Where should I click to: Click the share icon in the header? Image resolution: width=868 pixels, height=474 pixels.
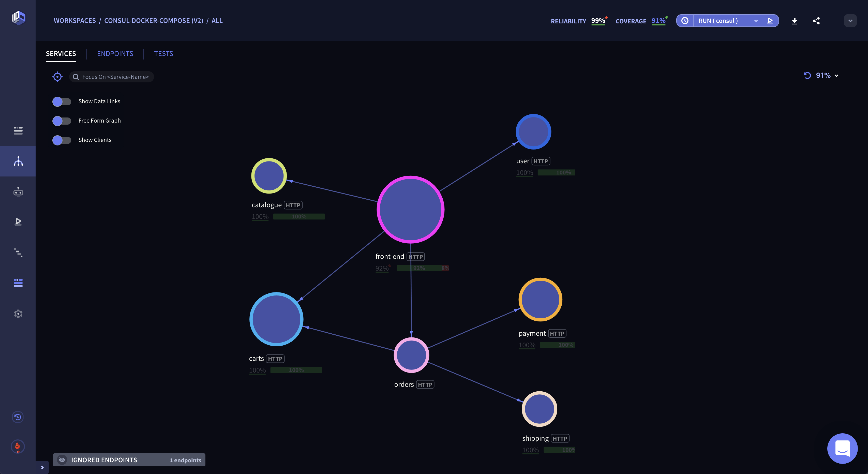pyautogui.click(x=816, y=21)
